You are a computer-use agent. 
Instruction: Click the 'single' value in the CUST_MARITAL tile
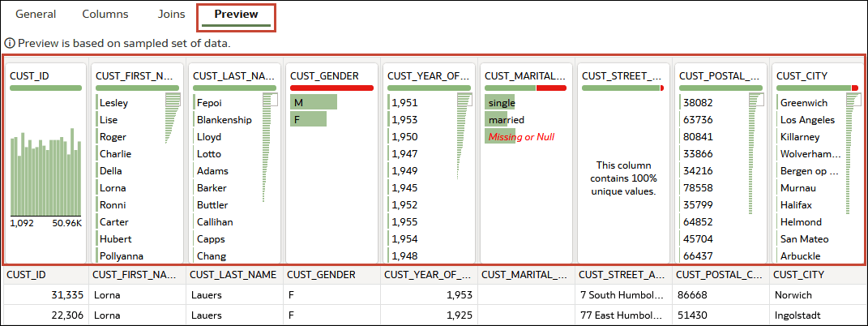[499, 102]
